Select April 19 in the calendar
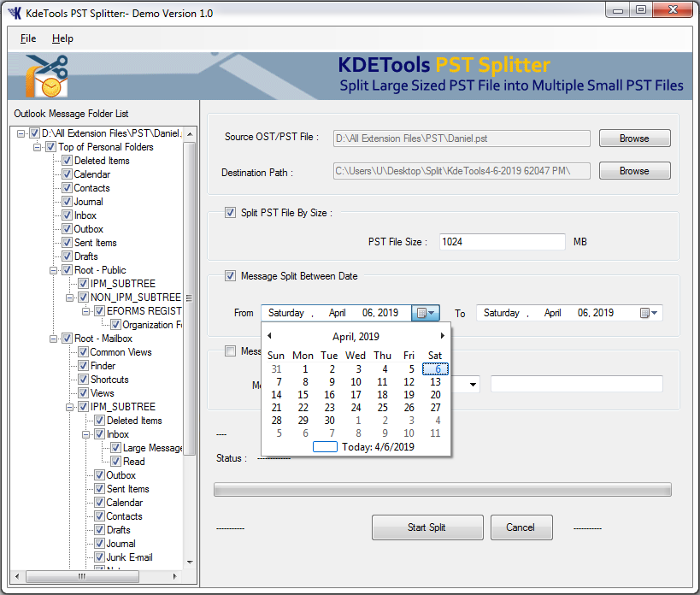This screenshot has height=595, width=700. tap(409, 395)
